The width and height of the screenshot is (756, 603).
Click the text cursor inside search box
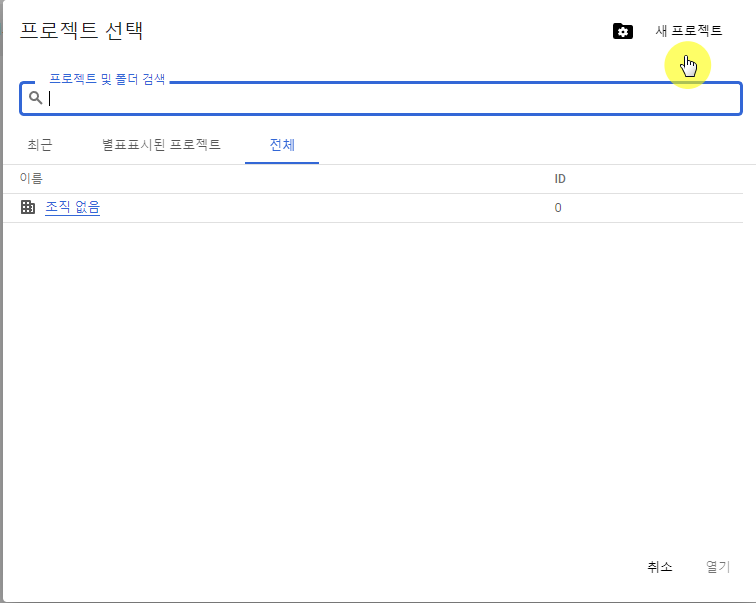tap(50, 98)
